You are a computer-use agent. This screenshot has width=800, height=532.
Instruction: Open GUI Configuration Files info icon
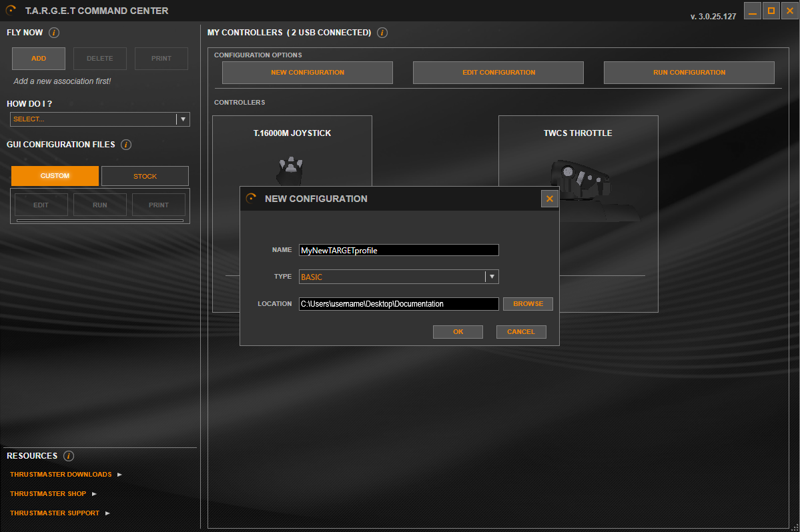(126, 145)
